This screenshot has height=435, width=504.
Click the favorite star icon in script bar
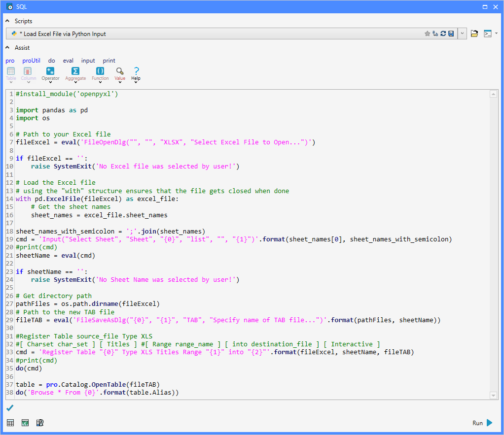[427, 34]
